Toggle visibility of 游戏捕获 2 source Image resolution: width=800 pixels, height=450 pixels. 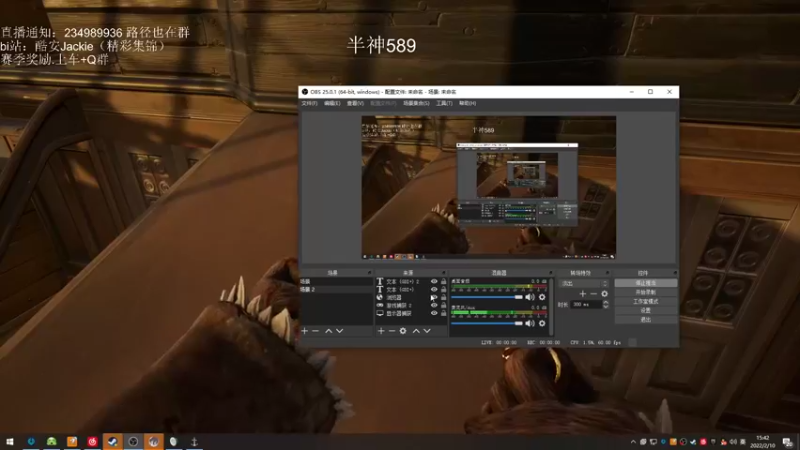(x=434, y=305)
